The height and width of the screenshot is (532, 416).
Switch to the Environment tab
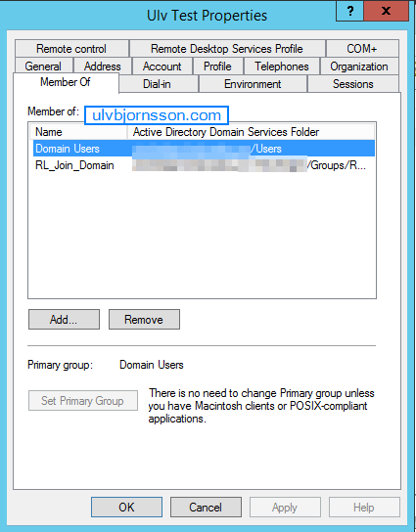[253, 84]
